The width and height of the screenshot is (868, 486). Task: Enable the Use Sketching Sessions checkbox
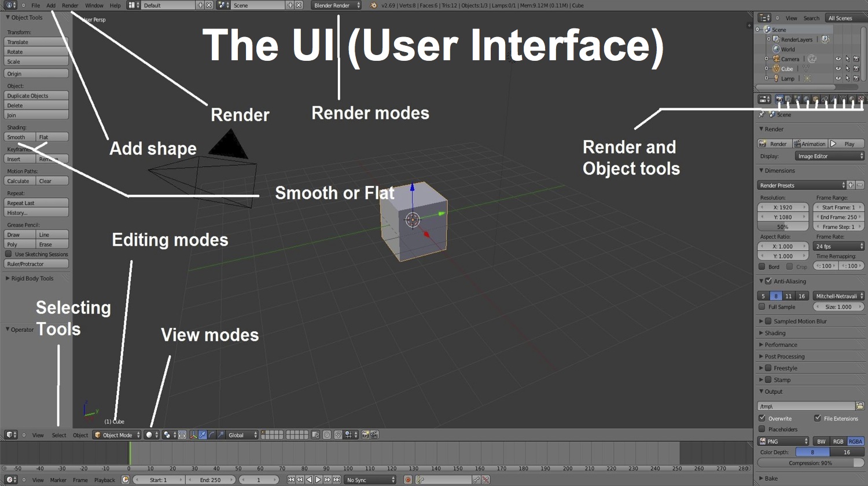point(9,254)
